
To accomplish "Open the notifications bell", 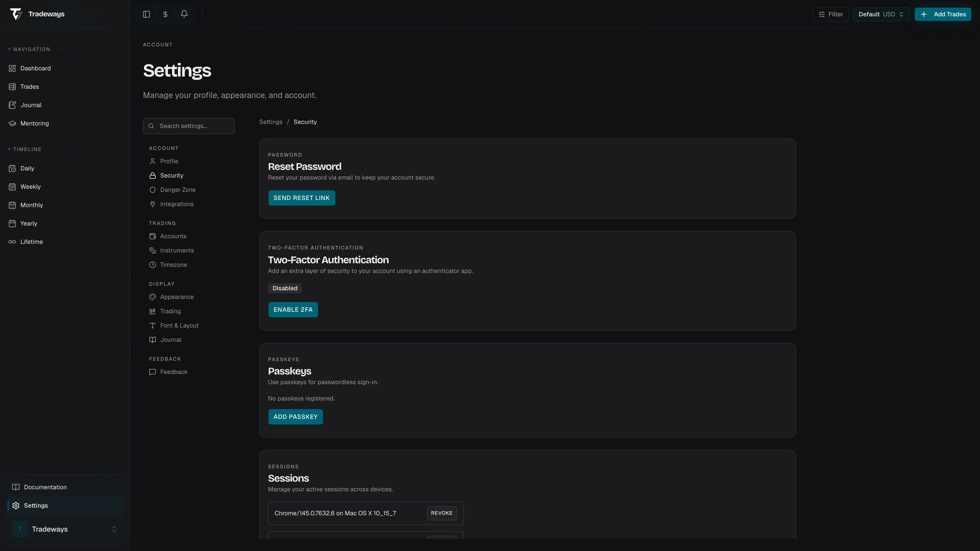I will click(184, 14).
